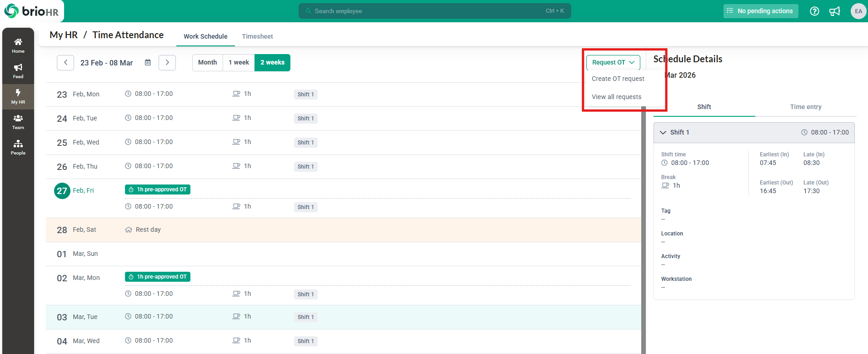
Task: Click clock icon in 23 Feb row
Action: click(128, 94)
